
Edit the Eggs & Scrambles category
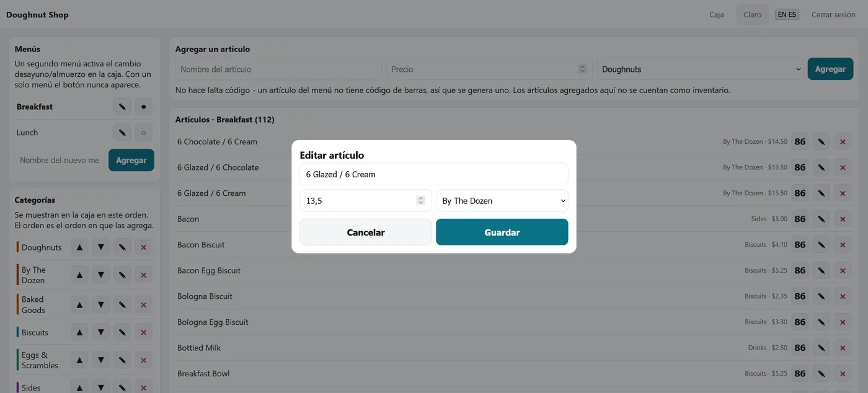pos(122,360)
